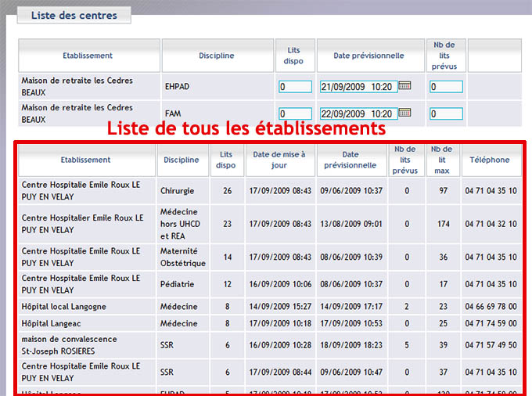Viewport: 532px width, 396px height.
Task: Open calendar picker beside 22/09/2009 date
Action: click(x=404, y=113)
